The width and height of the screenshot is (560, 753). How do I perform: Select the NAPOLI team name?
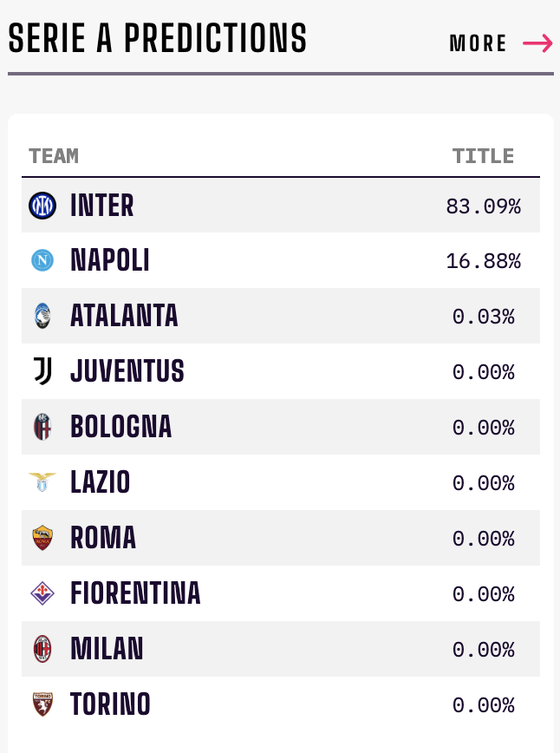click(110, 260)
